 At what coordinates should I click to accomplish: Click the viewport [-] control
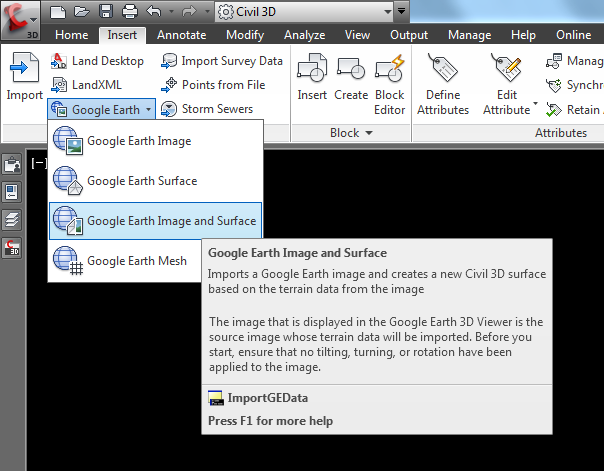pos(39,163)
